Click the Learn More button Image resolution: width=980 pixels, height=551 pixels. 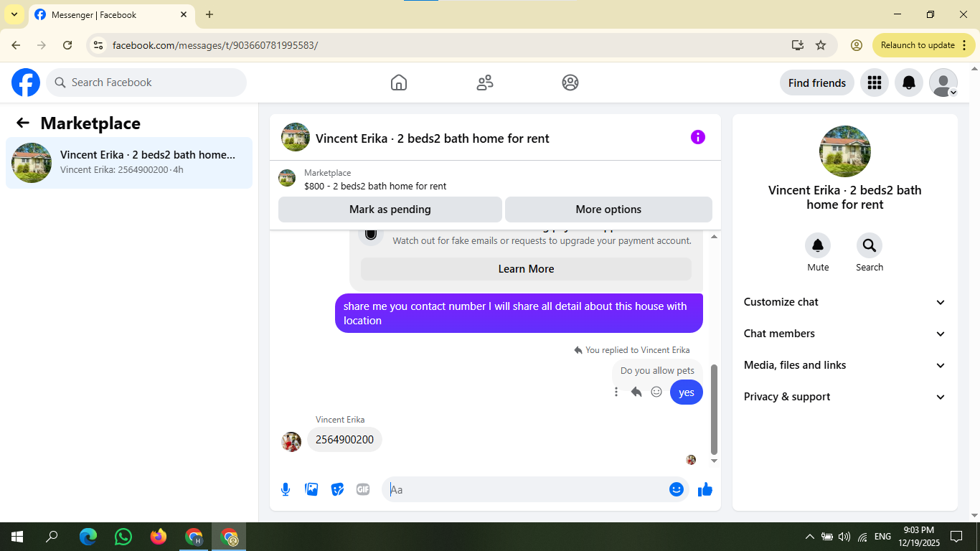pyautogui.click(x=526, y=269)
